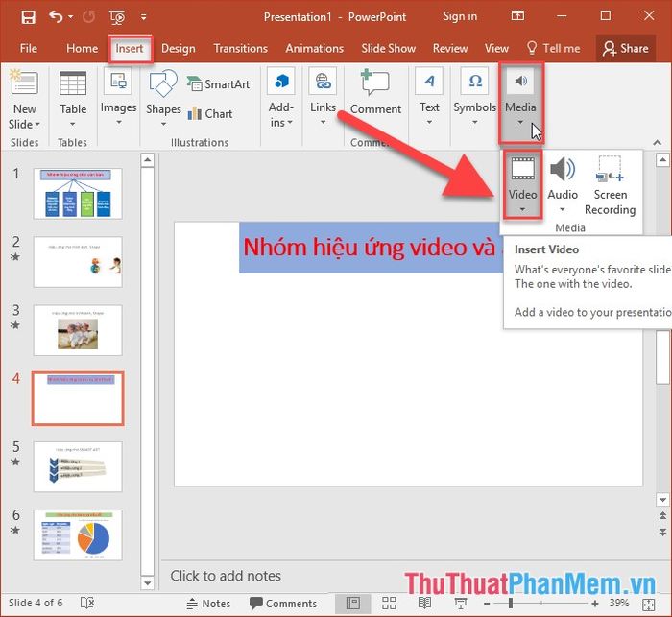Undo the last action
Screen dimensions: 672x617
56,17
